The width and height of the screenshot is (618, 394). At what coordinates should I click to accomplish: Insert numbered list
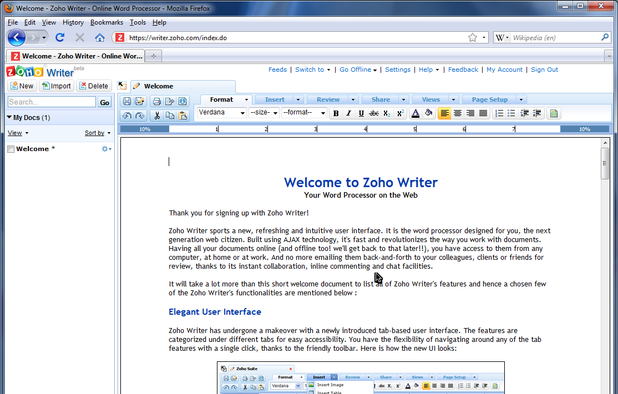tap(499, 113)
